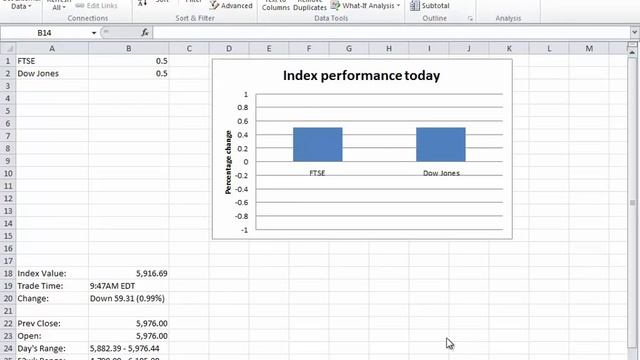The image size is (640, 360).
Task: Click the split box above the scrollbar
Action: (632, 44)
